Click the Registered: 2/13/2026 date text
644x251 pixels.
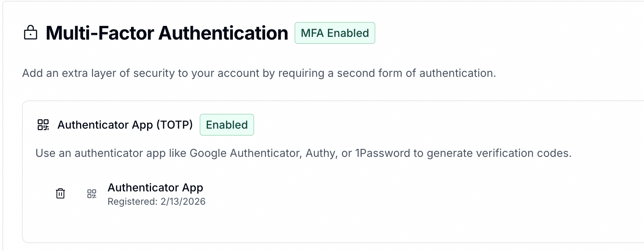click(x=156, y=202)
